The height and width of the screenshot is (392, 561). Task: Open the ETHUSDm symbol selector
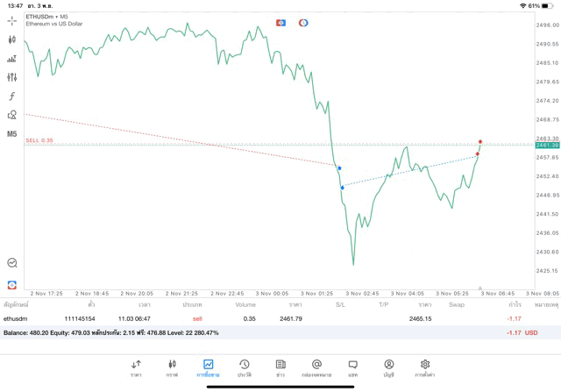point(47,17)
